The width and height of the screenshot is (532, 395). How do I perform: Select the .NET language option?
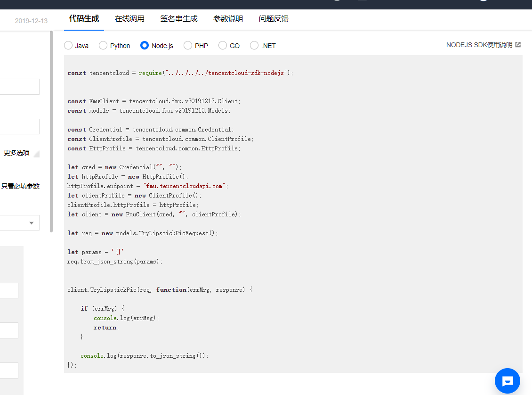pos(254,46)
